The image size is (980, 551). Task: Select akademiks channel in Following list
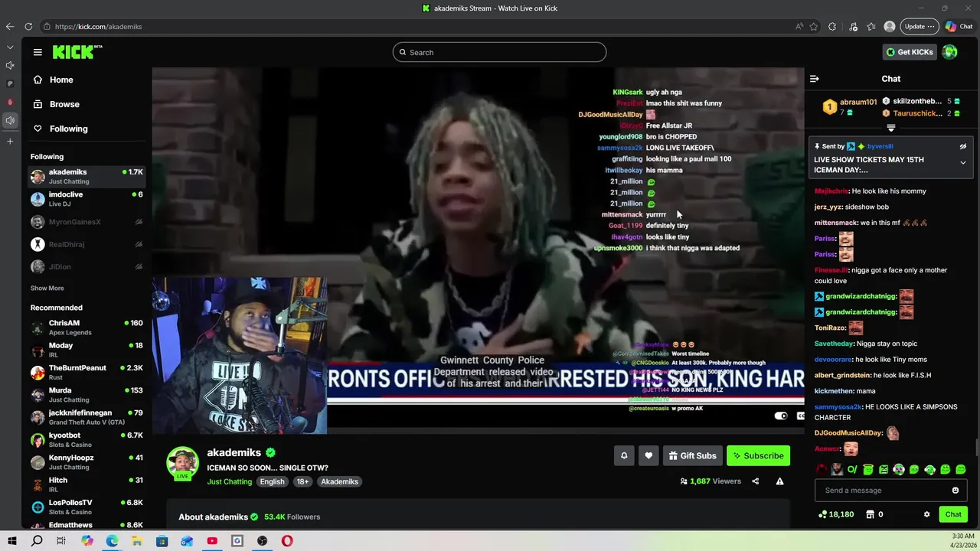(x=87, y=176)
